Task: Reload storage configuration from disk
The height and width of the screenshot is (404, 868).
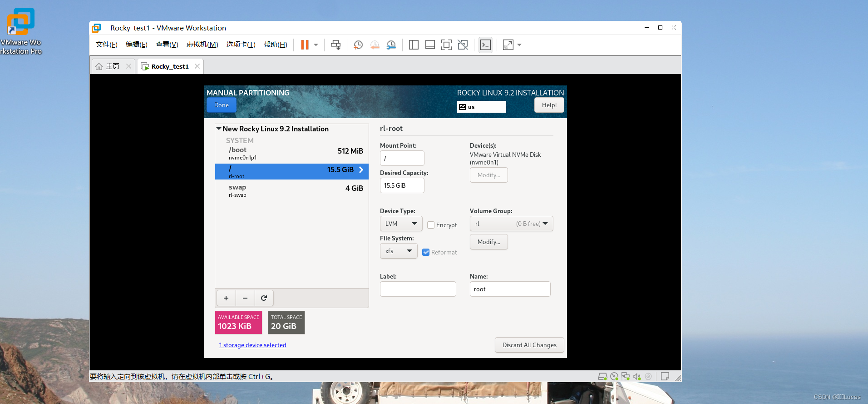Action: 264,298
